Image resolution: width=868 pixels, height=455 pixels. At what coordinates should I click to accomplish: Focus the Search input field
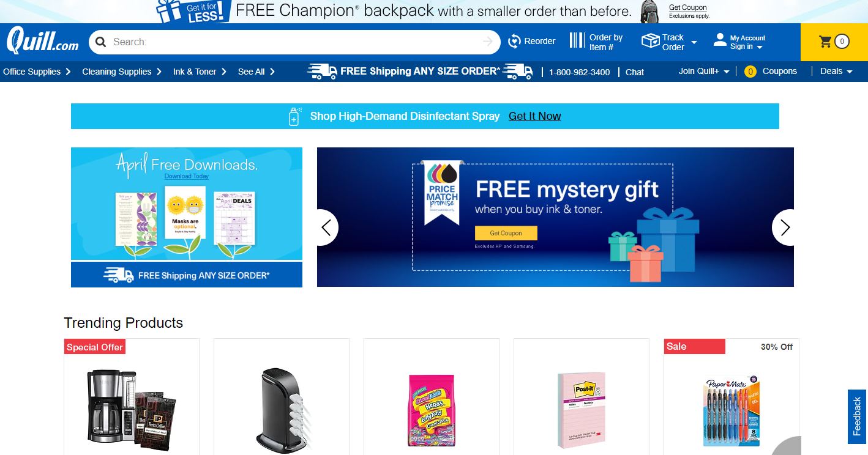(295, 42)
